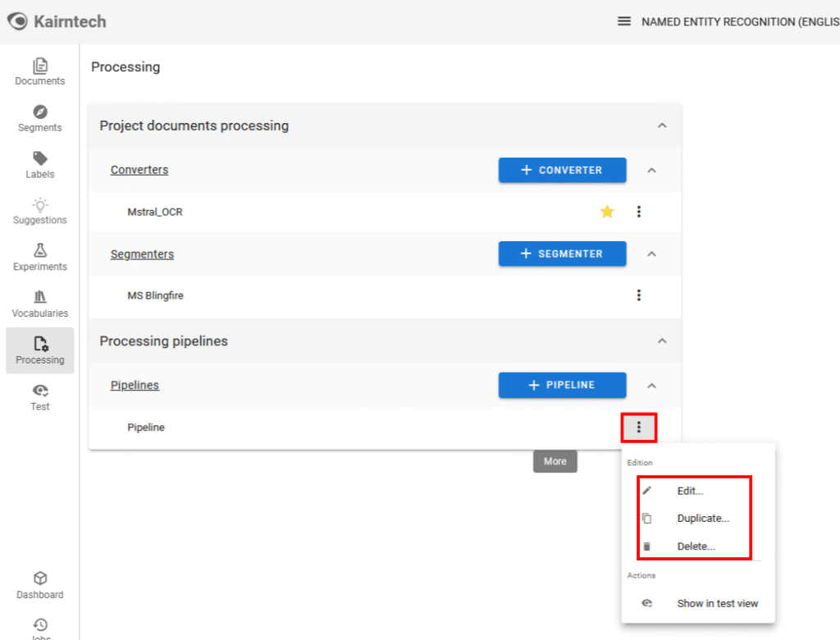Open the More options for MS Blingfire
840x640 pixels.
pyautogui.click(x=639, y=295)
